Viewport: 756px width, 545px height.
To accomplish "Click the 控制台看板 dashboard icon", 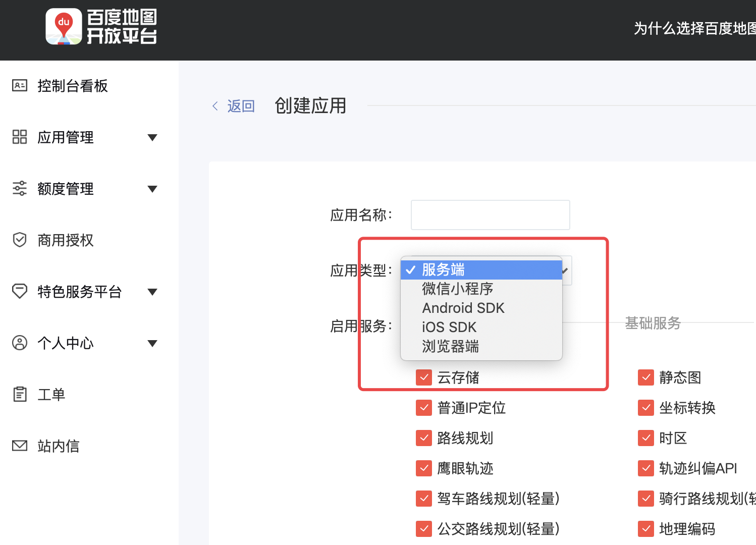I will click(x=20, y=85).
